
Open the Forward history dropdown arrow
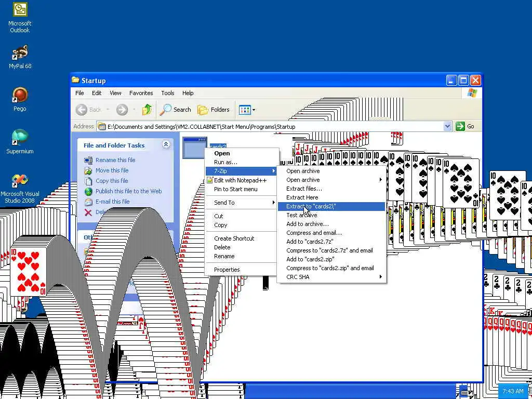click(x=134, y=110)
